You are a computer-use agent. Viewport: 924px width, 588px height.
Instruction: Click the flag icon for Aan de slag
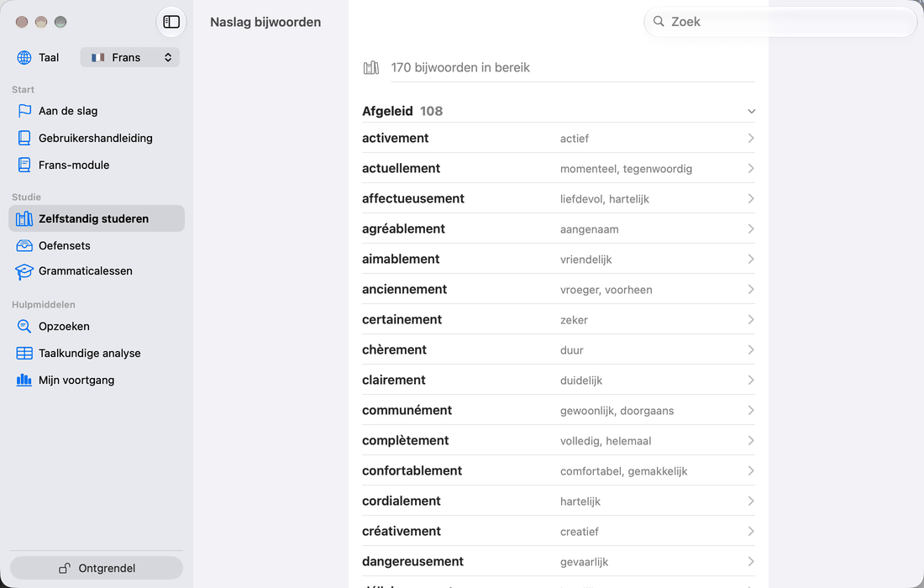point(24,111)
